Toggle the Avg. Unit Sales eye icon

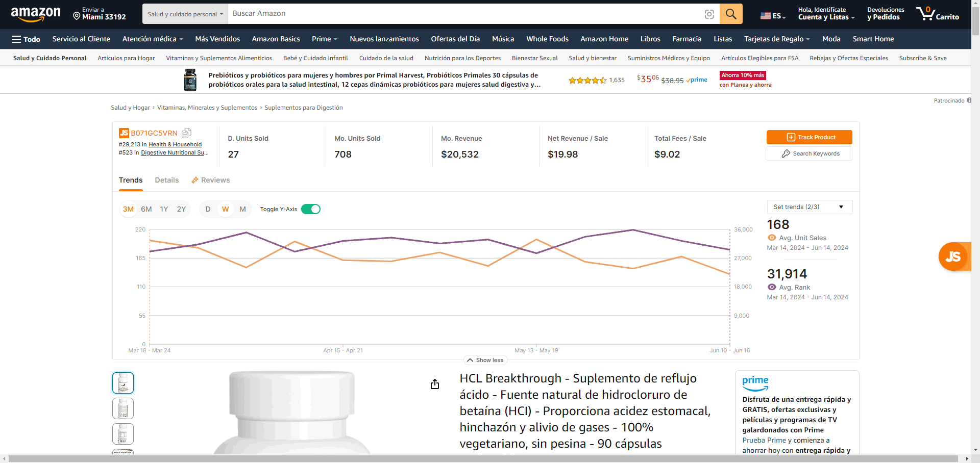tap(772, 238)
